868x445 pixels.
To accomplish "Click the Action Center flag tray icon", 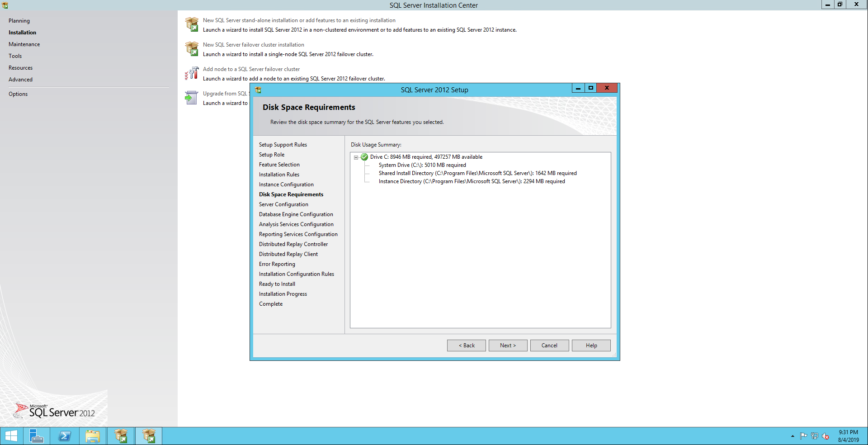I will tap(803, 436).
